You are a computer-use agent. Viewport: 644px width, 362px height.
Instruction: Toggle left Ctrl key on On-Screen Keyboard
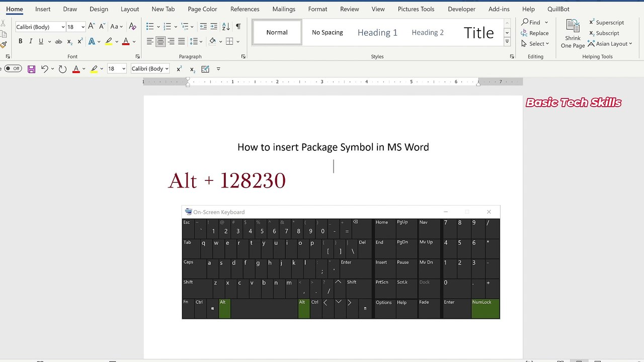(200, 309)
